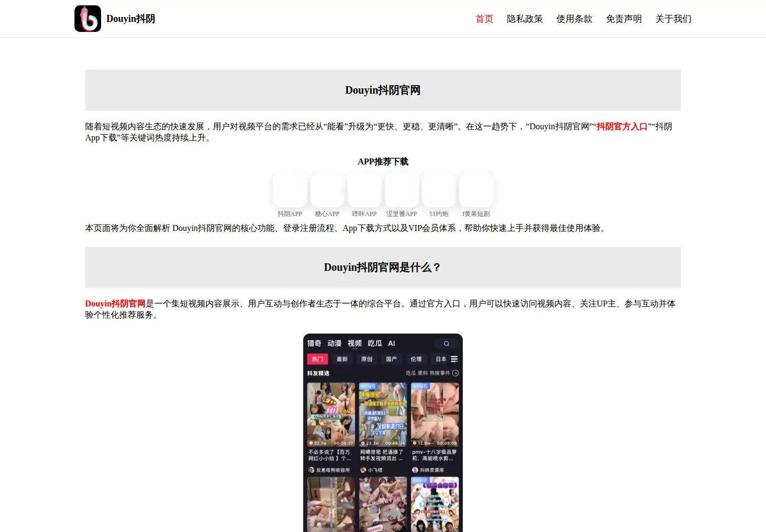The height and width of the screenshot is (532, 766).
Task: Open the 黄果短剧 icon tile
Action: (476, 190)
